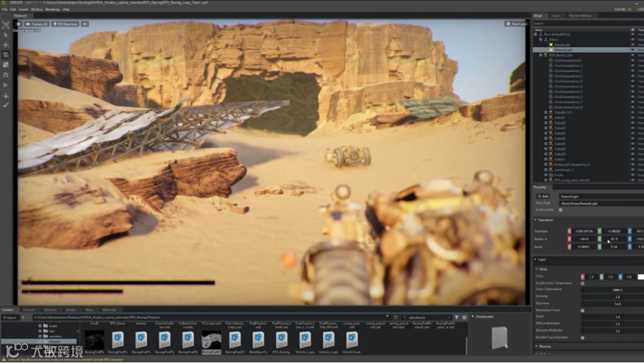Select the Move tool
This screenshot has height=363, width=644.
pos(6,45)
